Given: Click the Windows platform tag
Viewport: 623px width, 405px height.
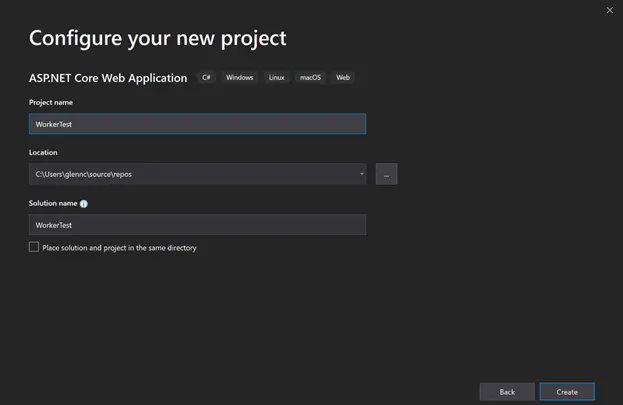Looking at the screenshot, I should pyautogui.click(x=240, y=78).
